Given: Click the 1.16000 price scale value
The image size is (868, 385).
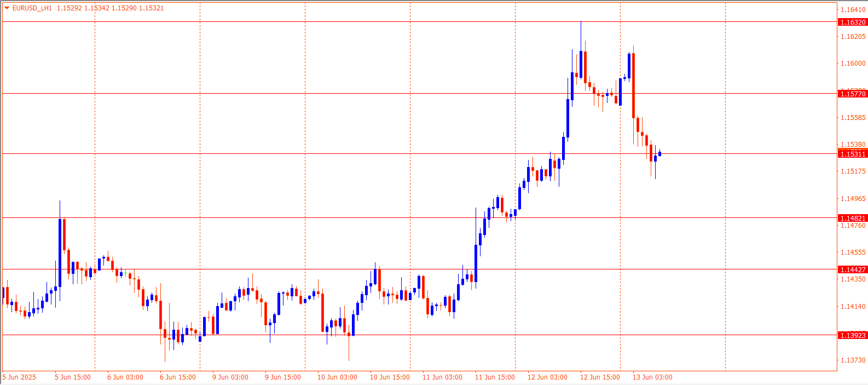Looking at the screenshot, I should [853, 64].
